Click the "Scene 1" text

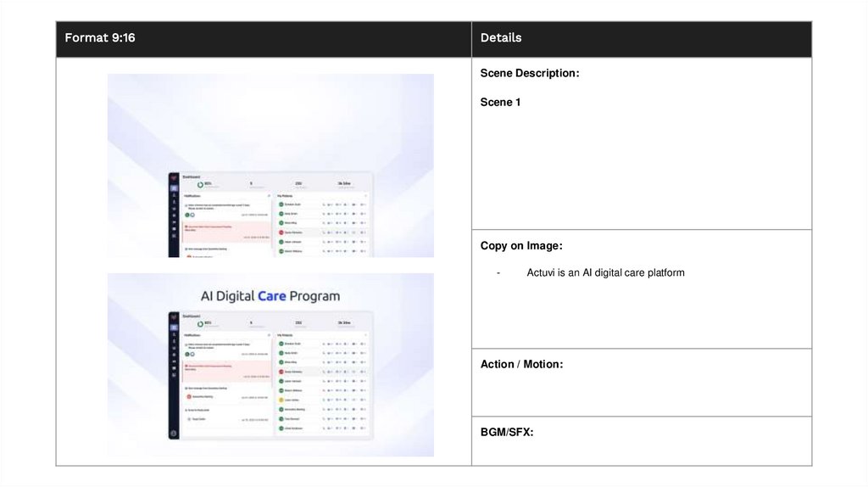point(500,102)
